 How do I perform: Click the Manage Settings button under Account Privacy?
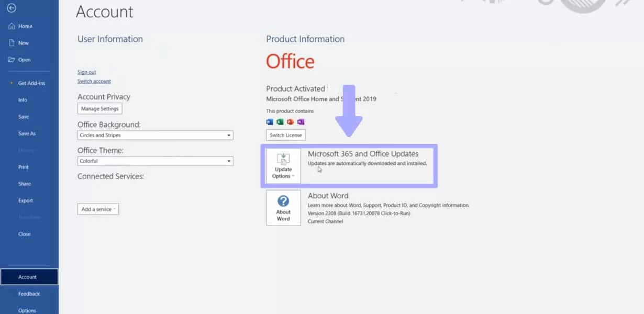tap(99, 108)
